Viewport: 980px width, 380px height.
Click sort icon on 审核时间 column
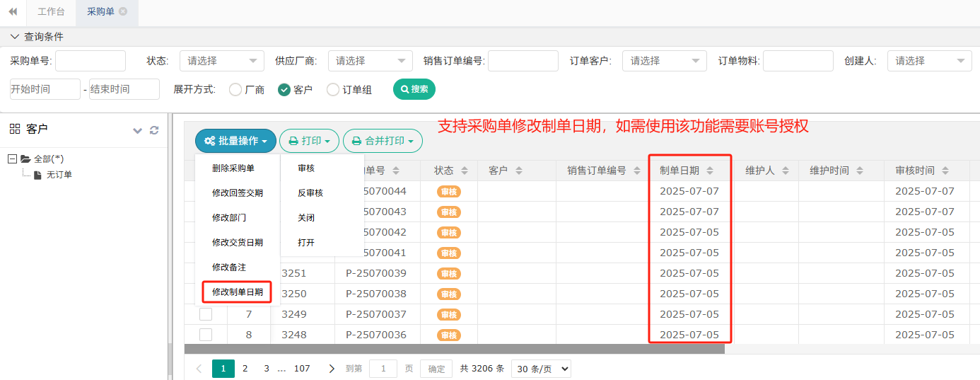click(x=945, y=171)
